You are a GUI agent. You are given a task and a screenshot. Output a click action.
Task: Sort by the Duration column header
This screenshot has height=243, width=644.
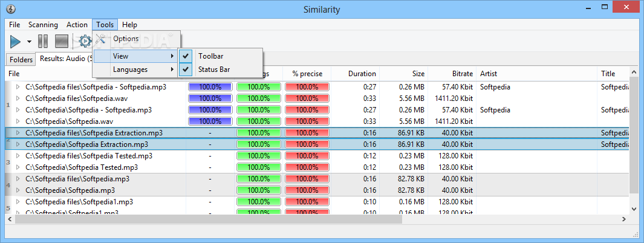[356, 74]
